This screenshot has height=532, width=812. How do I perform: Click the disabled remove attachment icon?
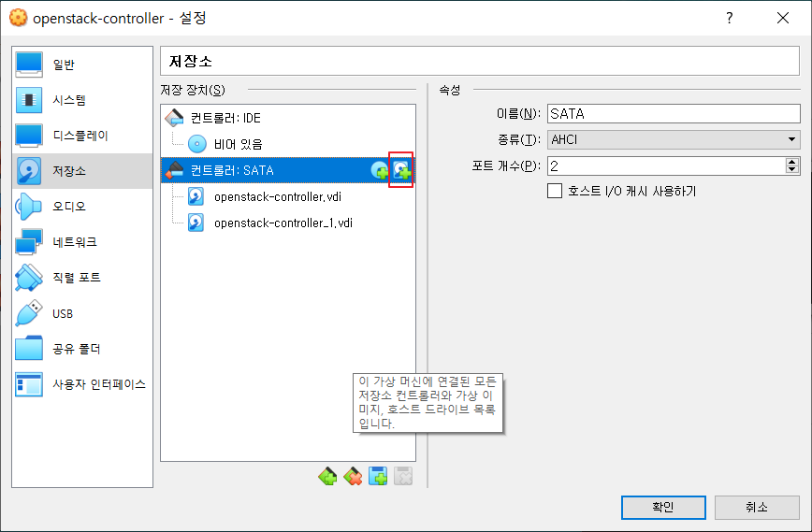(403, 476)
